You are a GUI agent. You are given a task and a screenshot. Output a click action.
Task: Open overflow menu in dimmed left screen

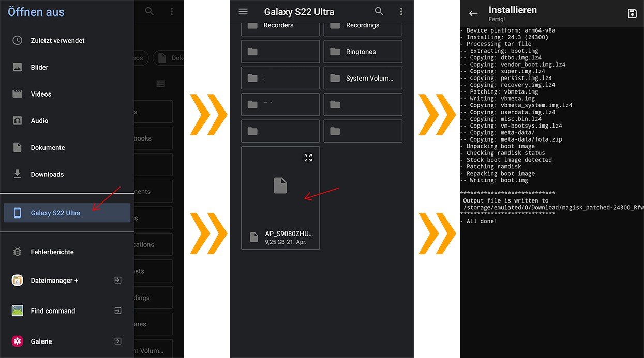pyautogui.click(x=172, y=11)
